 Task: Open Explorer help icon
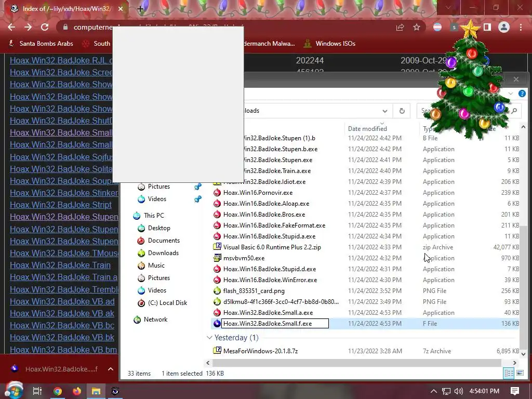click(522, 94)
